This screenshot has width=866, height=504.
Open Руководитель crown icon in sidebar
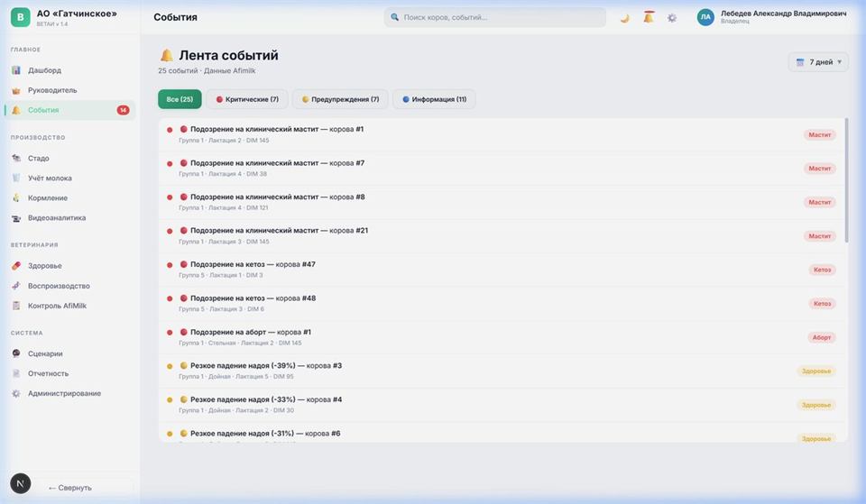point(16,90)
